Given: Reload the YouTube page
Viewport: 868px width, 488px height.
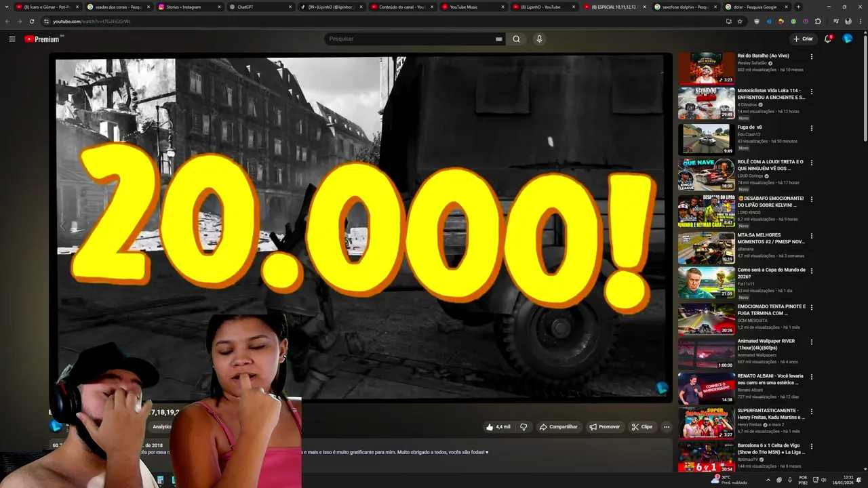Looking at the screenshot, I should click(x=31, y=21).
